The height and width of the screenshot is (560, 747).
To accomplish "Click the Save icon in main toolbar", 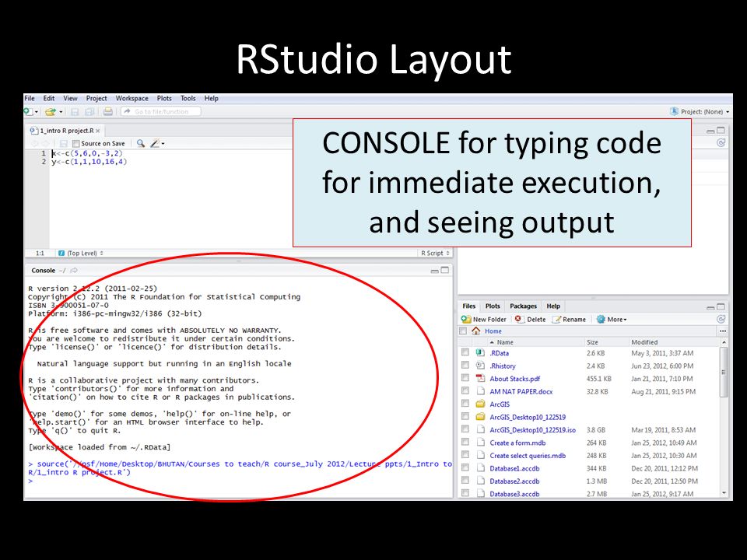I will (75, 111).
